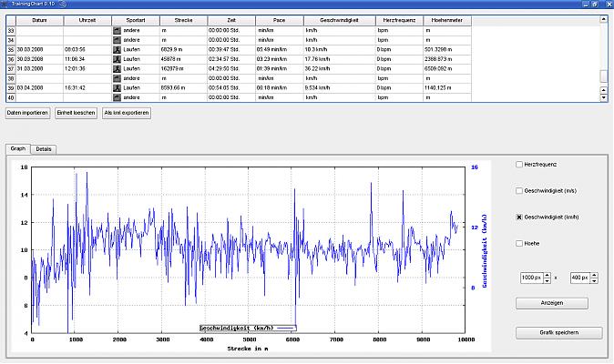The height and width of the screenshot is (364, 614).
Task: Click the table's vertical scrollbar down arrow
Action: 603,96
